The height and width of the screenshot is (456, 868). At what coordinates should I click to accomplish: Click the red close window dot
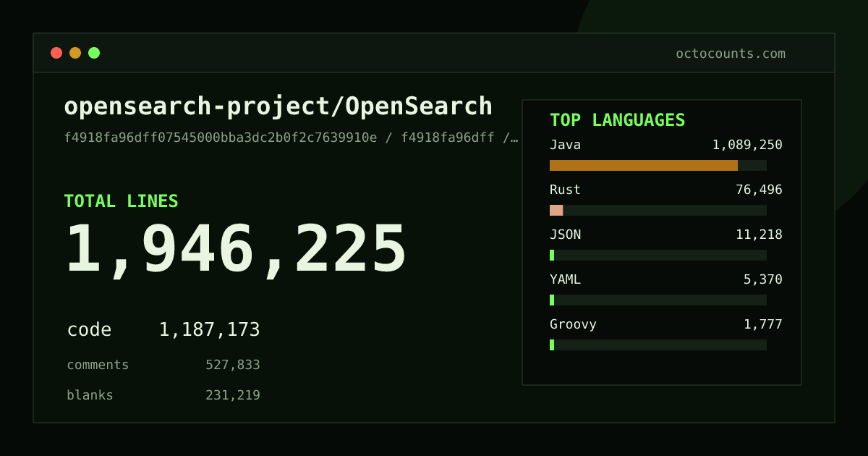point(56,53)
